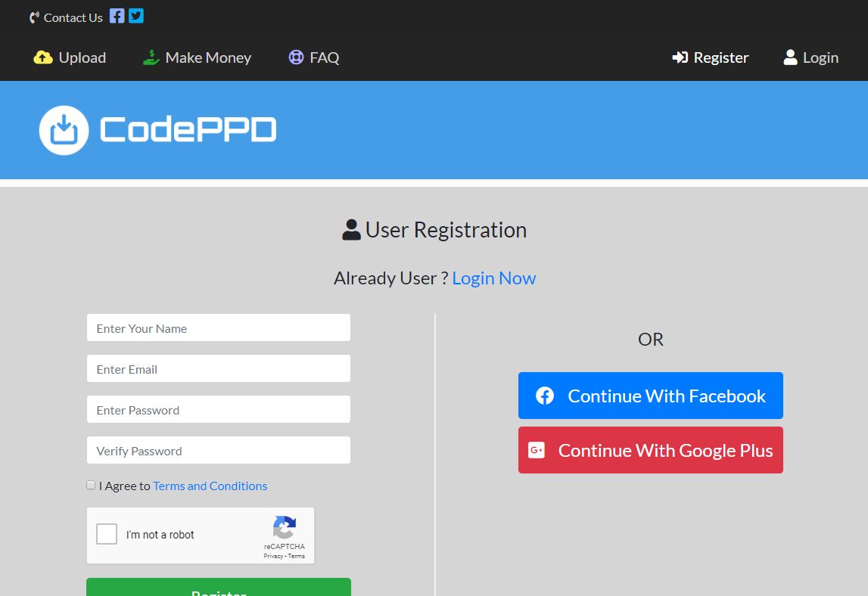Click the Facebook icon in top bar
Screen dimensions: 868x596
[x=117, y=16]
